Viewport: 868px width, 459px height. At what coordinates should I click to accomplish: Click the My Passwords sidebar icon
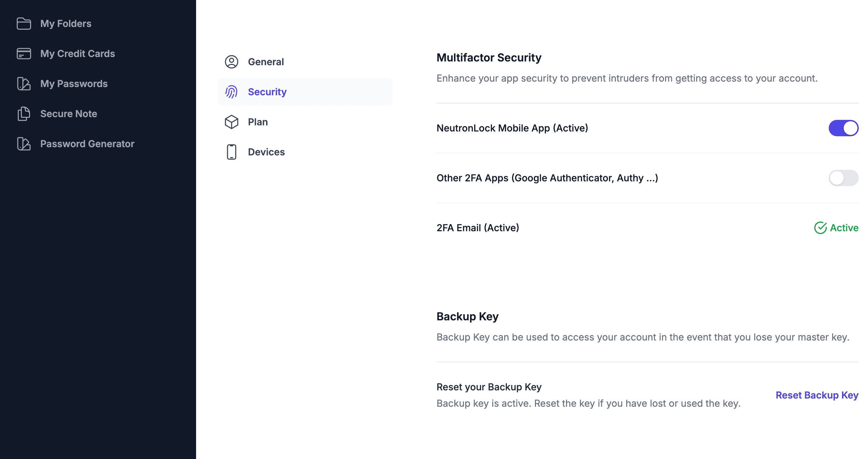click(x=23, y=83)
